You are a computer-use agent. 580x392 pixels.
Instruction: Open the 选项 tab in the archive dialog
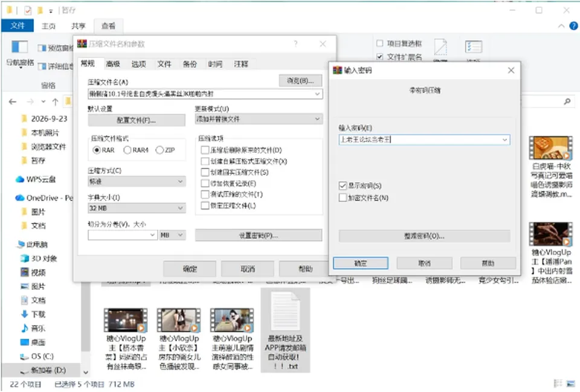tap(139, 64)
